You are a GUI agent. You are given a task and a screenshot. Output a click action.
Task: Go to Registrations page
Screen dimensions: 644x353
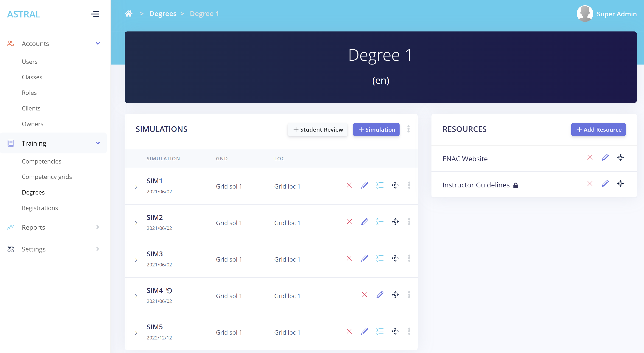(x=40, y=208)
